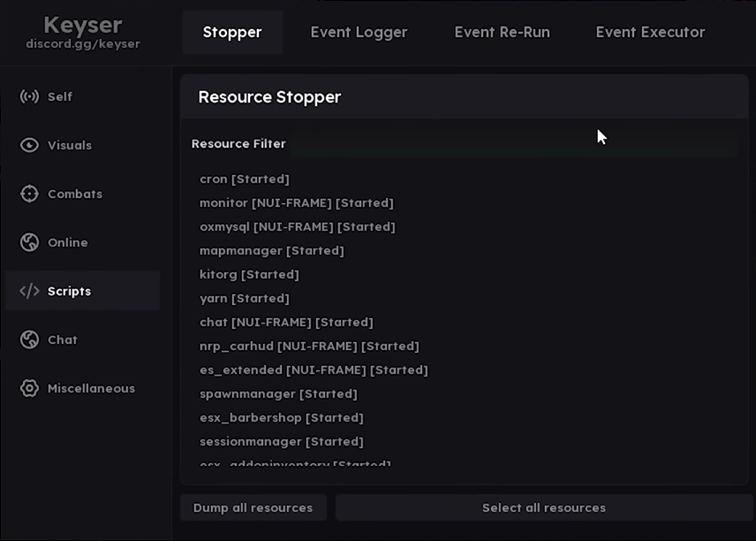Click the Select all resources button
The height and width of the screenshot is (541, 756).
[543, 507]
